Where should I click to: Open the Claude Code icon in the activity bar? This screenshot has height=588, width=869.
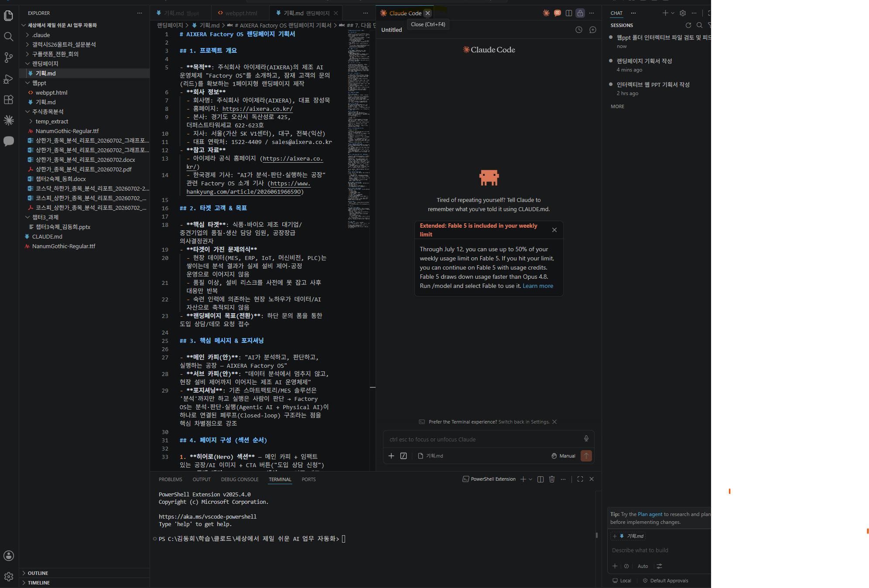[x=8, y=120]
